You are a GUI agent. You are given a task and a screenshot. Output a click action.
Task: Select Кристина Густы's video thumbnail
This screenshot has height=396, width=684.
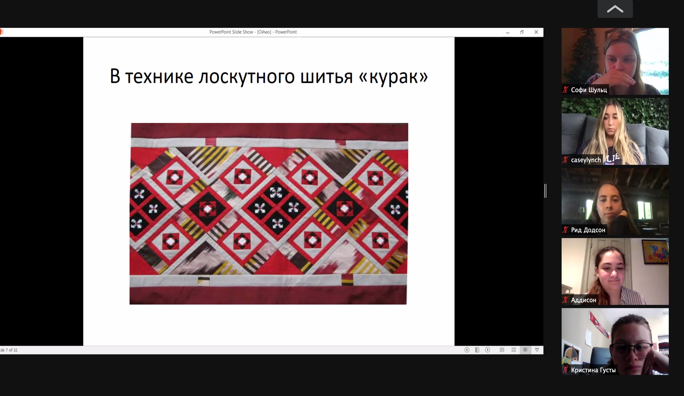tap(615, 341)
